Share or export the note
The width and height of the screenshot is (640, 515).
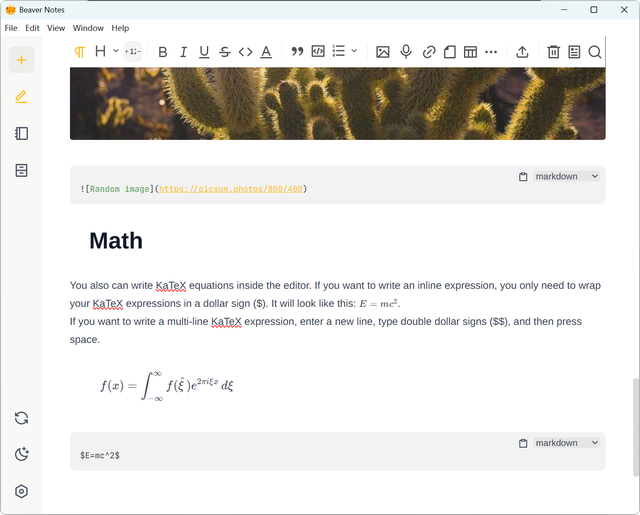(522, 52)
